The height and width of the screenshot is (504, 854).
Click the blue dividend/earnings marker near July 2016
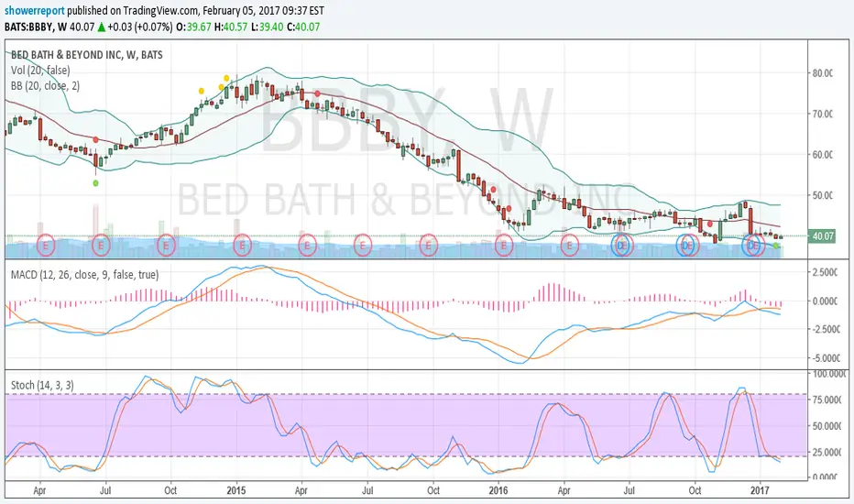[x=621, y=246]
